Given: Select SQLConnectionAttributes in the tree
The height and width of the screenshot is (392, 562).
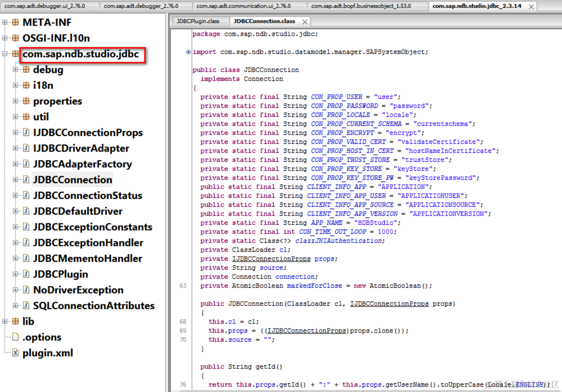Looking at the screenshot, I should click(94, 306).
